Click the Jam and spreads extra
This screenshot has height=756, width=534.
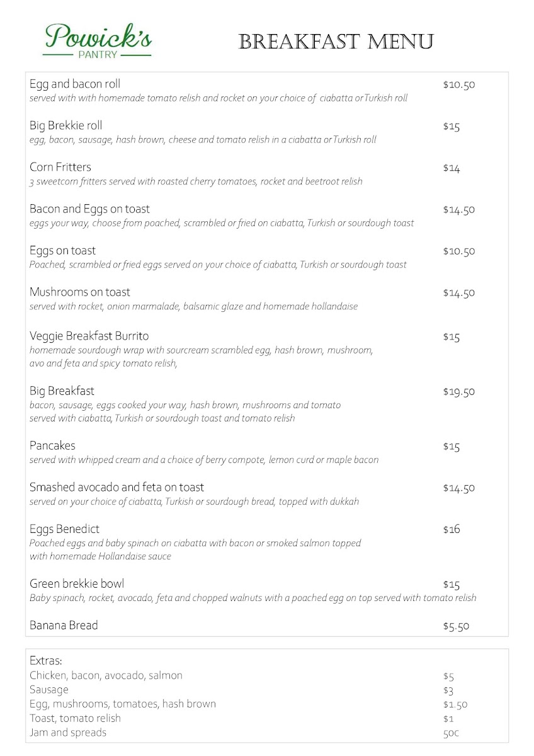(68, 733)
